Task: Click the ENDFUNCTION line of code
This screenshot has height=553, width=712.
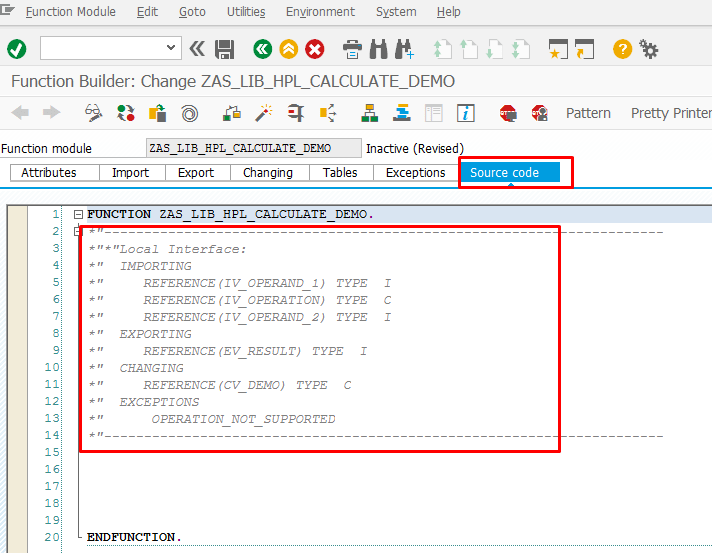Action: [x=134, y=537]
